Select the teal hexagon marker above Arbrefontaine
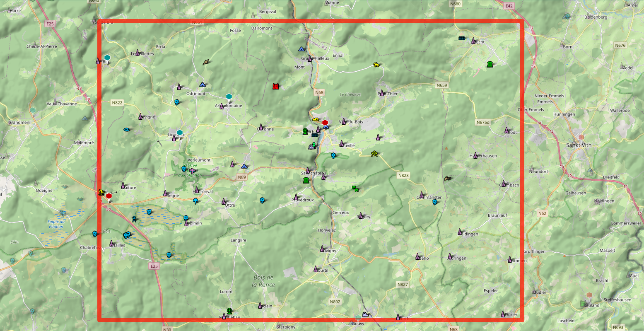Screen dimensions: 644x331 (x=229, y=97)
